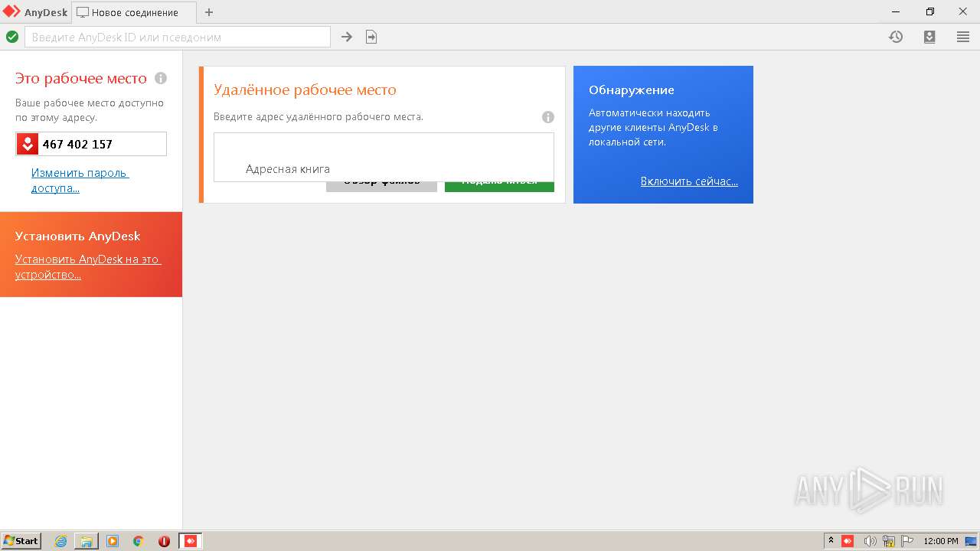Click the red AnyDesk ID badge icon

click(x=28, y=144)
